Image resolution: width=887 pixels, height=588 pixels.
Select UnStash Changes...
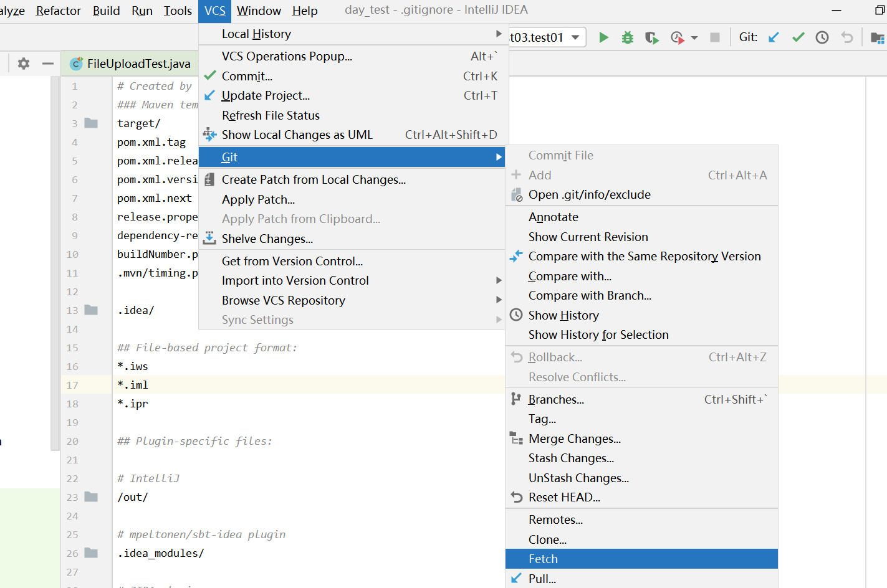pyautogui.click(x=641, y=478)
